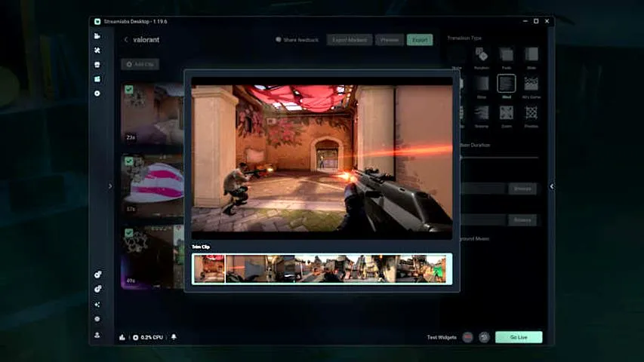Click the Go Live button
Viewport: 644px width, 362px height.
519,337
